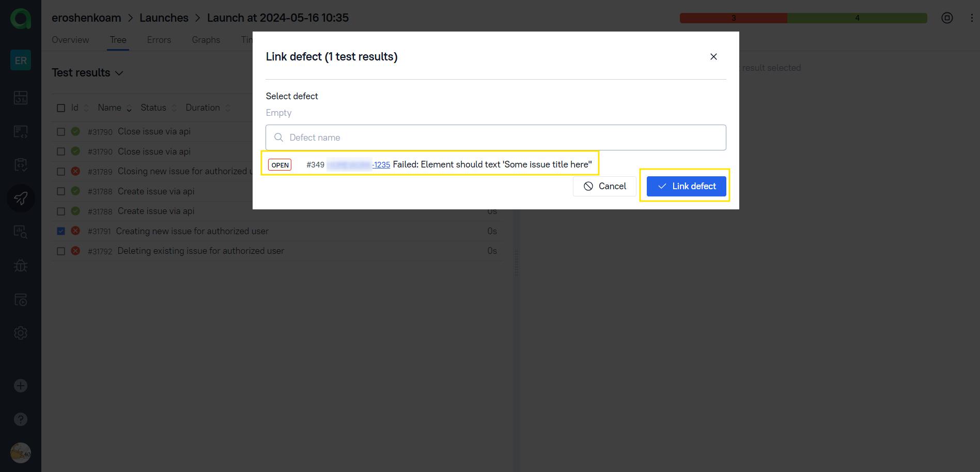The width and height of the screenshot is (980, 472).
Task: Sort by the Duration column
Action: (x=208, y=108)
